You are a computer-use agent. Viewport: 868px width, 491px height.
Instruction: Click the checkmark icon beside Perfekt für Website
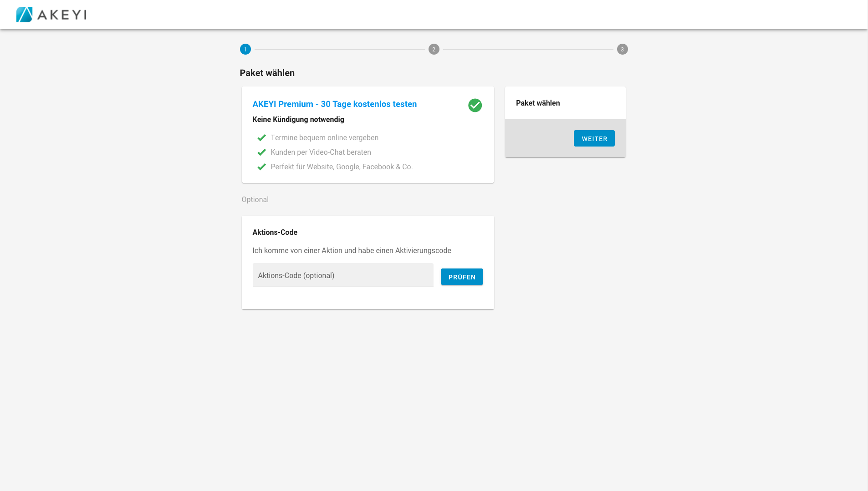click(x=261, y=167)
